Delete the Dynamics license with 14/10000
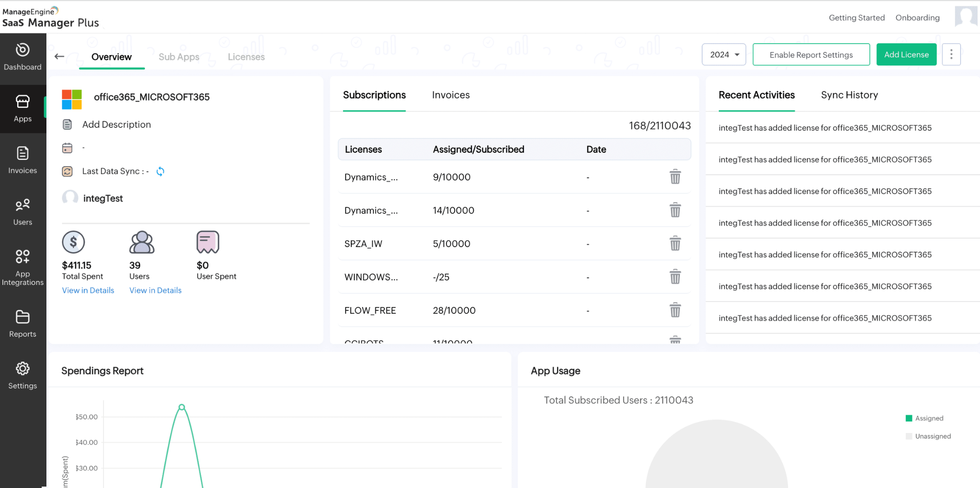 pos(675,210)
